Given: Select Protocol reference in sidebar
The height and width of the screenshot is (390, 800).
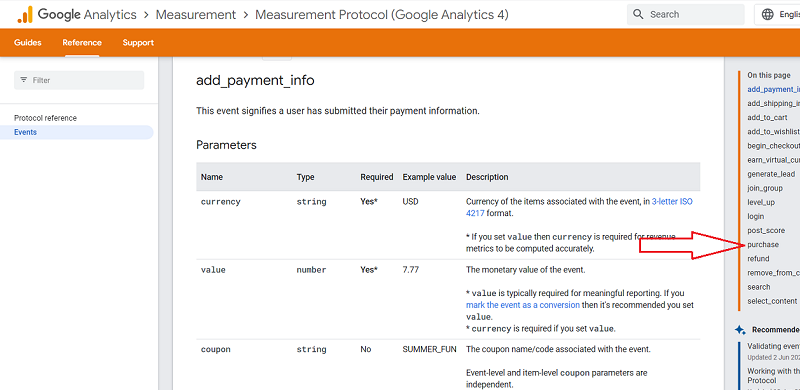Looking at the screenshot, I should (45, 118).
